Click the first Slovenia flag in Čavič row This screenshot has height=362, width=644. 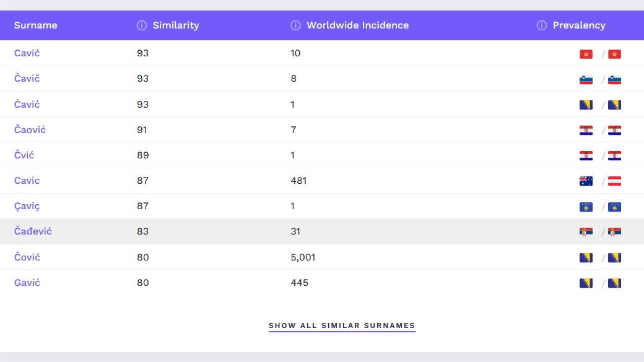(x=586, y=80)
